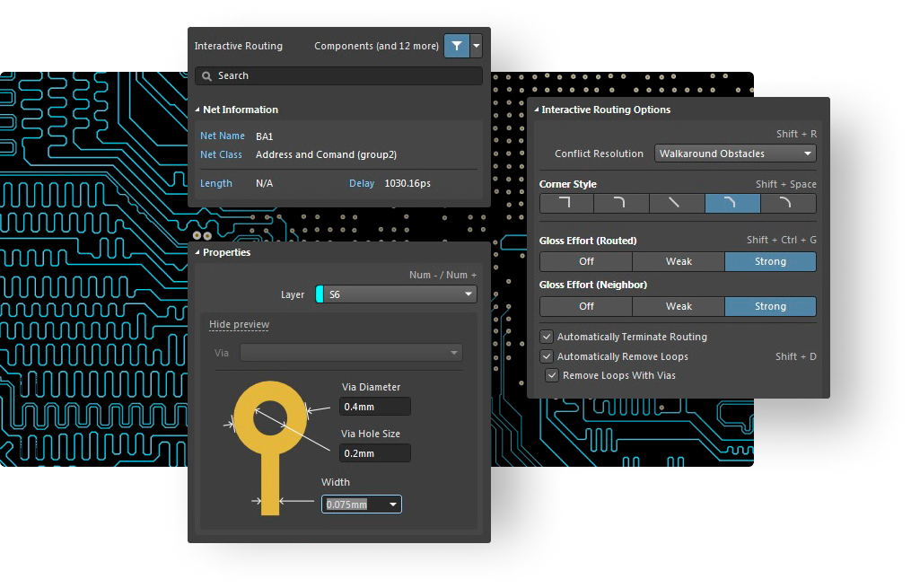Image resolution: width=911 pixels, height=588 pixels.
Task: Select the rounded 90-degree corner style
Action: point(621,204)
